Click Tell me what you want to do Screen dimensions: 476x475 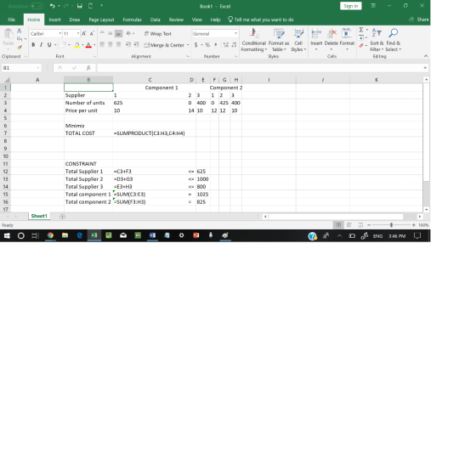tap(261, 20)
